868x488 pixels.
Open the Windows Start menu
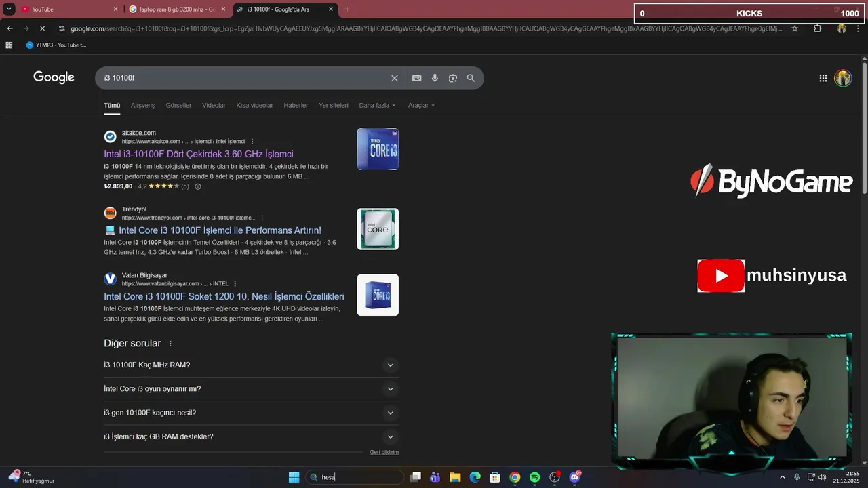294,477
